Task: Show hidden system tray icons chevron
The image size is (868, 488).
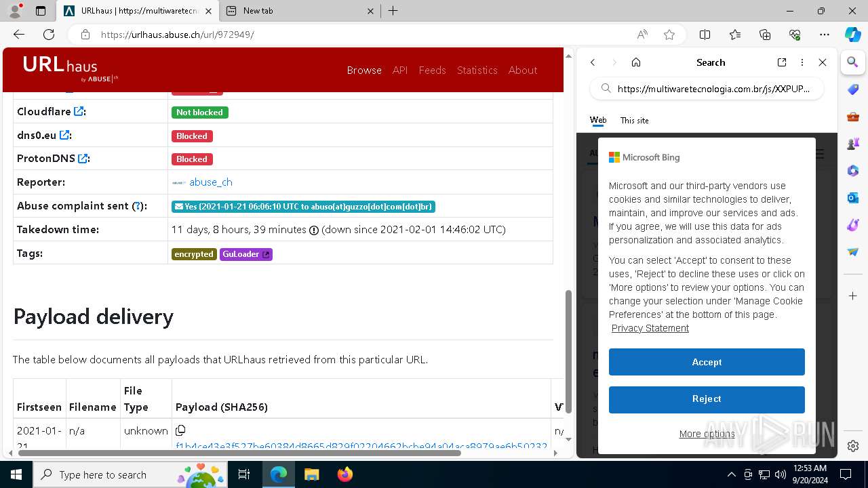Action: (x=731, y=474)
